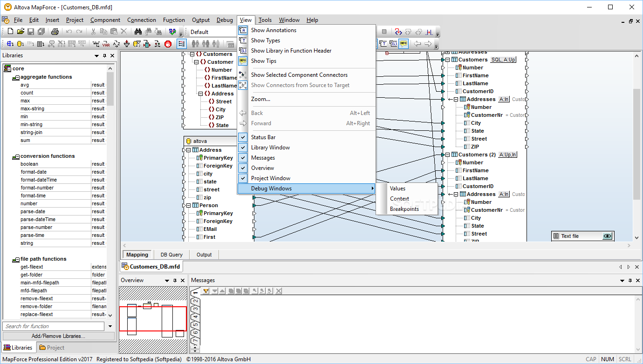Collapse Customers (2) target table
This screenshot has width=643, height=364.
[447, 155]
